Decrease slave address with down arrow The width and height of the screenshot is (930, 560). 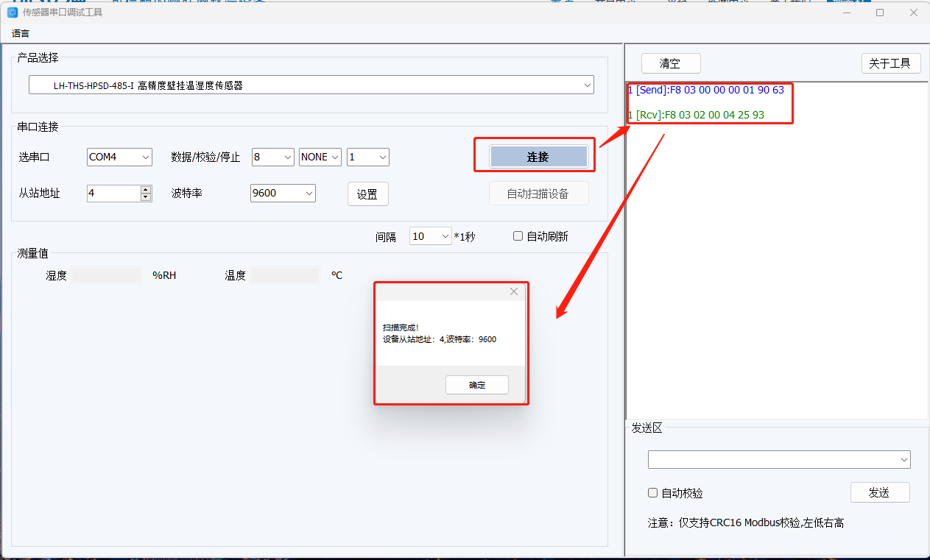tap(146, 197)
